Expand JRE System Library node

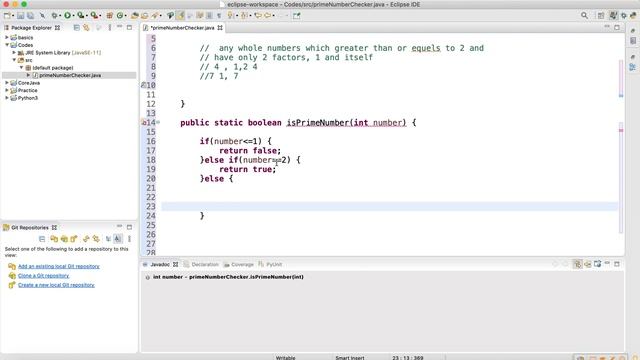(x=14, y=52)
